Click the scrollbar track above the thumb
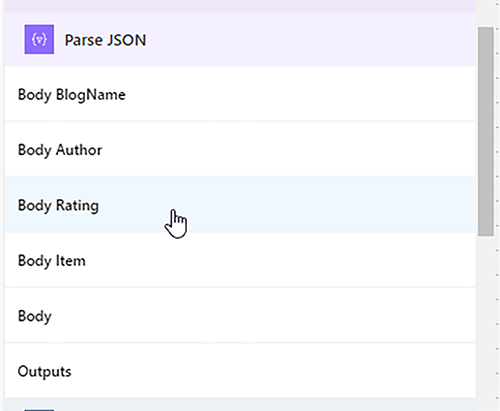500x411 pixels. (x=486, y=13)
